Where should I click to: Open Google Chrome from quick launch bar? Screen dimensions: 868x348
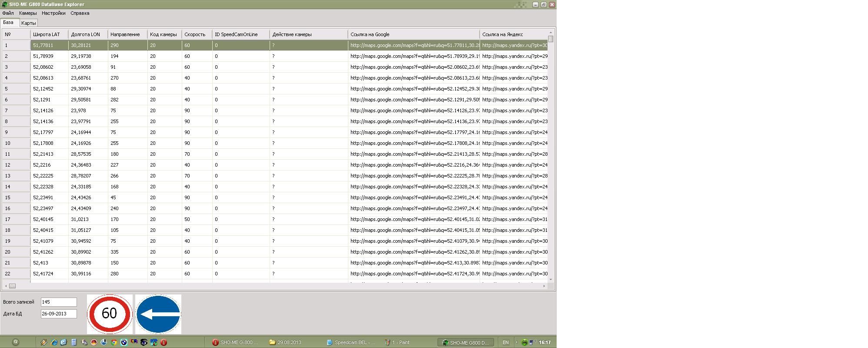click(114, 342)
